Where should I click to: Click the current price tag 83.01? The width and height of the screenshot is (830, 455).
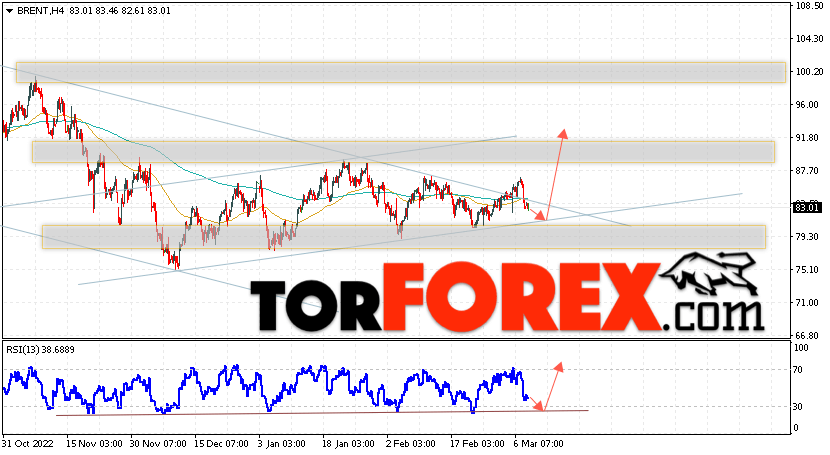[x=807, y=208]
